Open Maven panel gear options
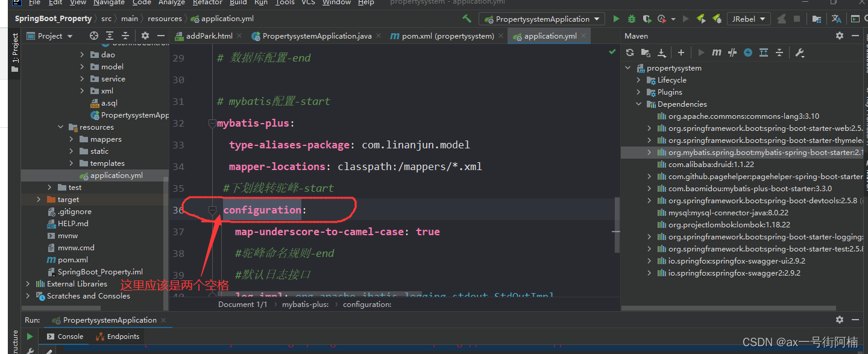This screenshot has width=868, height=354. pyautogui.click(x=840, y=36)
